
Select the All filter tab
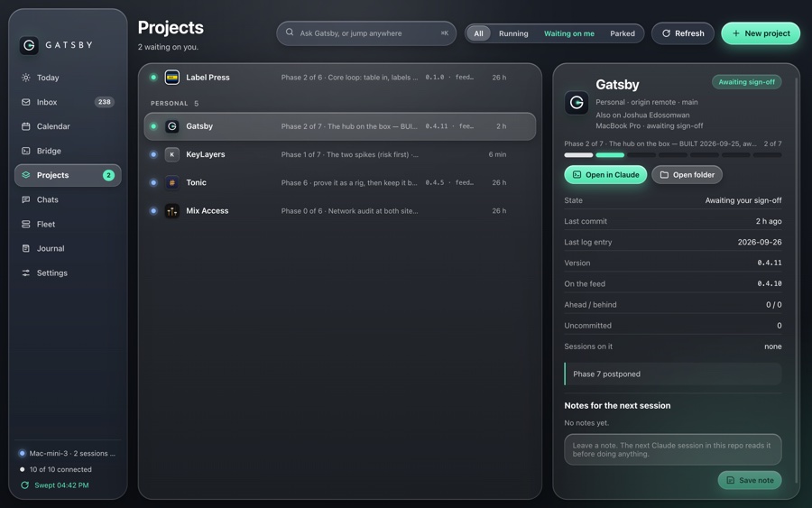(478, 33)
